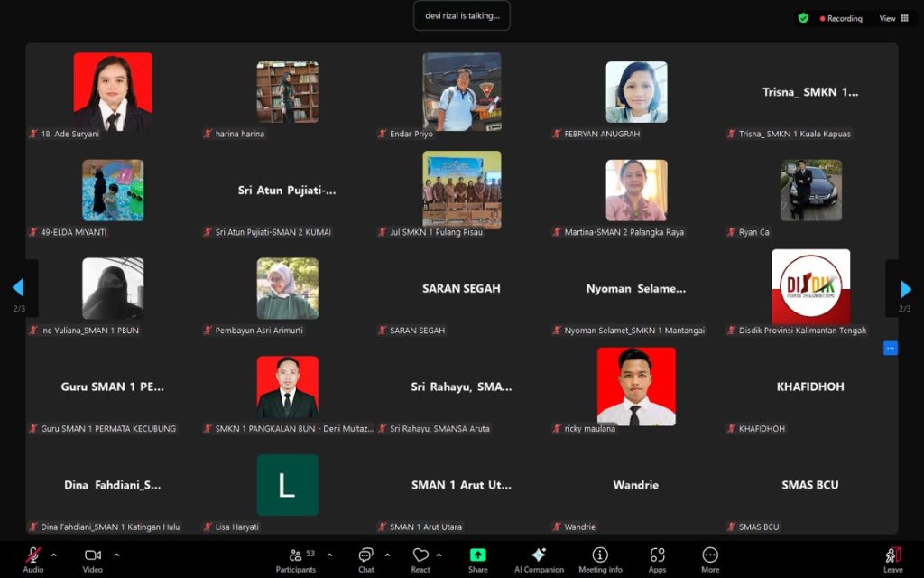Screen dimensions: 924x578
Task: Click the harina harina bookshelf photo
Action: [x=288, y=91]
